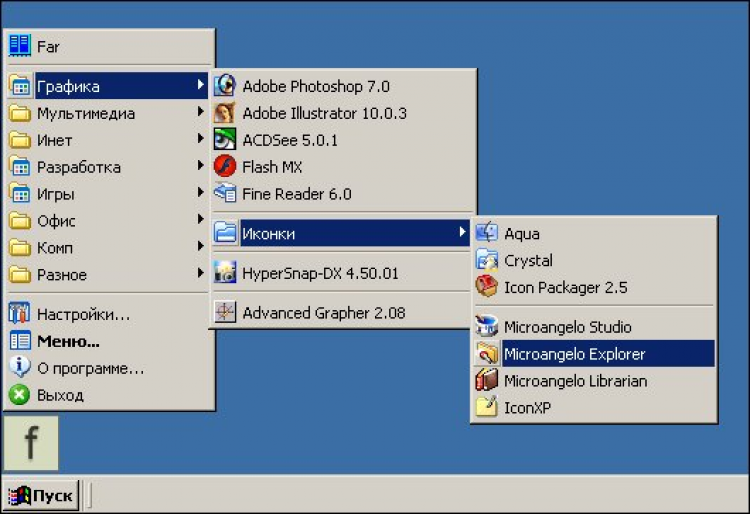The height and width of the screenshot is (514, 750).
Task: Click the Комп folder icon
Action: pos(20,247)
